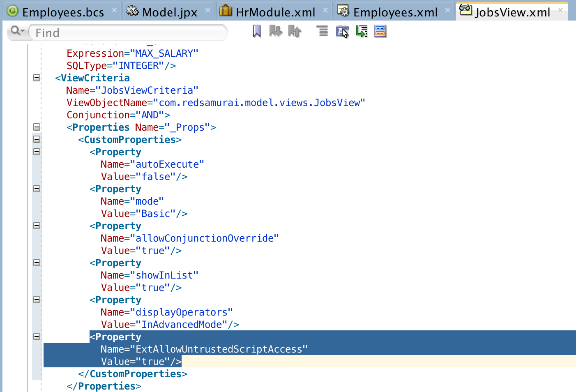Collapse the displayOperators Property fold

36,300
